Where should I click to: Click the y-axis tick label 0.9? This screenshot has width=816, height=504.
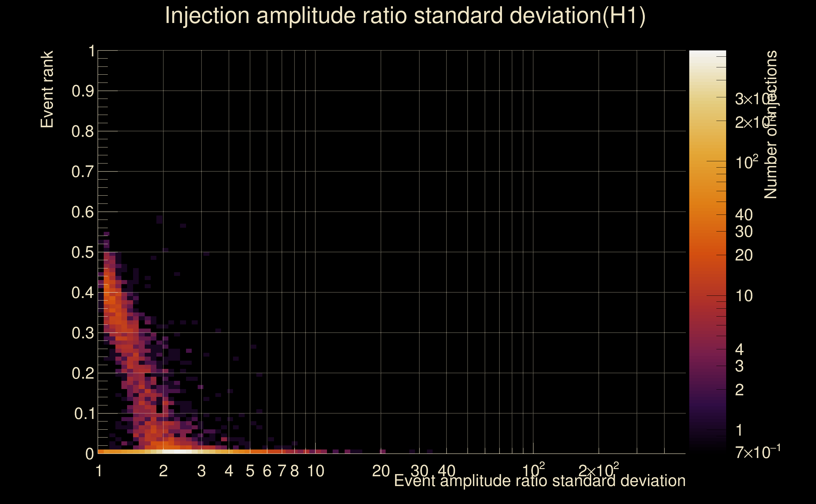pyautogui.click(x=82, y=91)
